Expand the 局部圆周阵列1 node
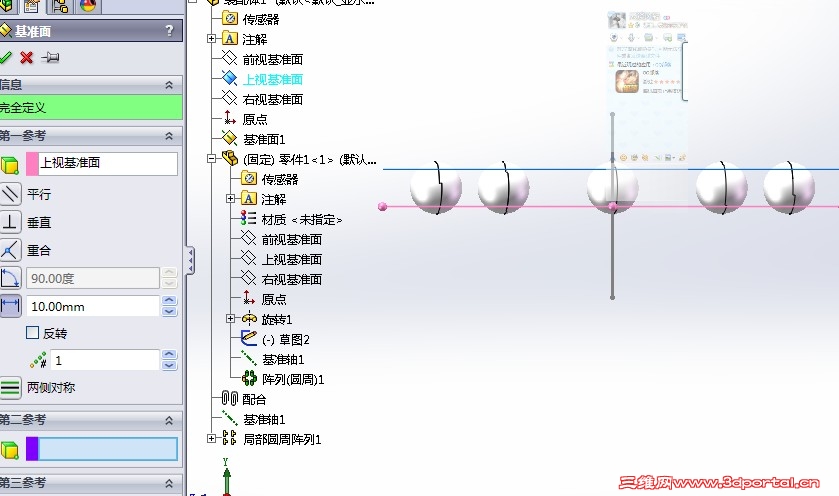Image resolution: width=839 pixels, height=496 pixels. (211, 439)
